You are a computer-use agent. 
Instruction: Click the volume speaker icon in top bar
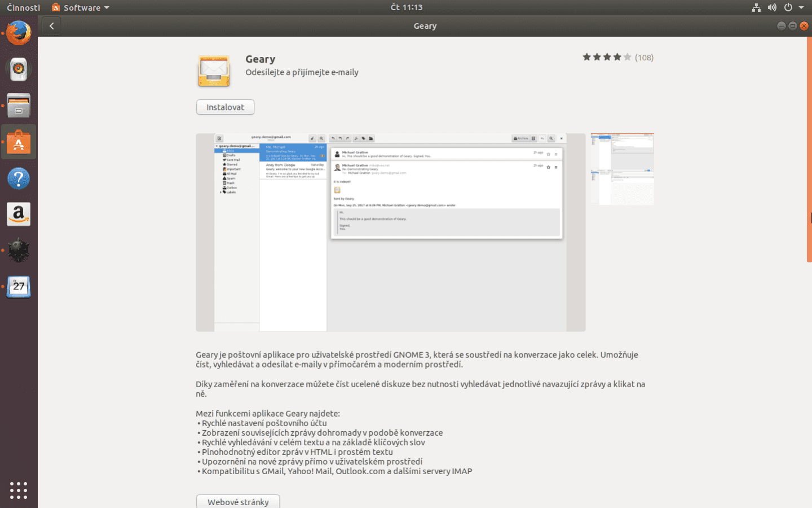tap(772, 7)
